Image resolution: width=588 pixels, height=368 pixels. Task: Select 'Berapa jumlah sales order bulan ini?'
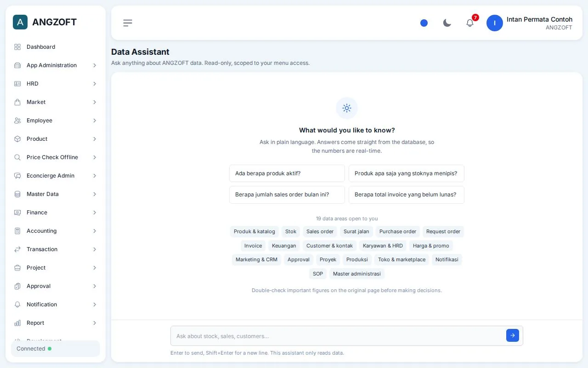pos(287,195)
